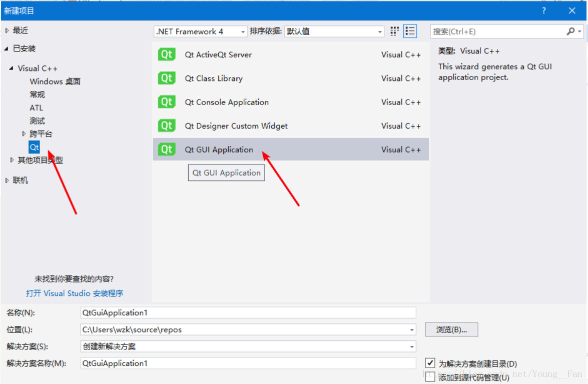Select Qt Designer Custom Widget template

291,125
